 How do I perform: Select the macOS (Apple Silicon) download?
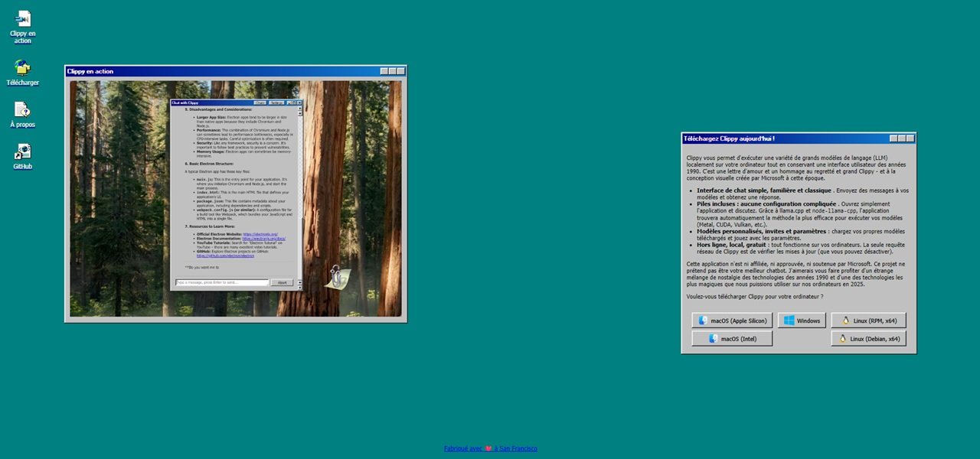point(732,321)
